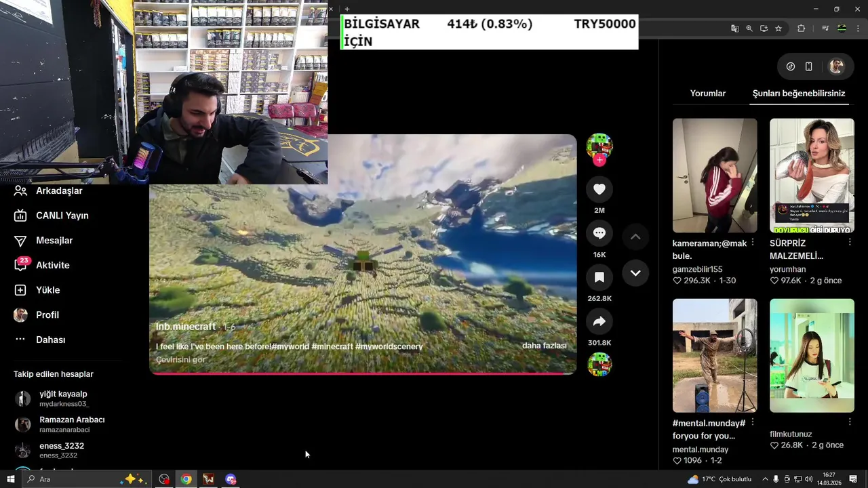Open a new Chrome tab with plus
This screenshot has height=488, width=868.
click(x=347, y=9)
